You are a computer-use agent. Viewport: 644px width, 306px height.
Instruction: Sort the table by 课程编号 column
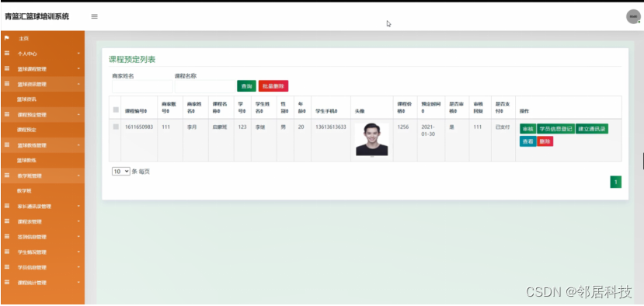pos(137,111)
